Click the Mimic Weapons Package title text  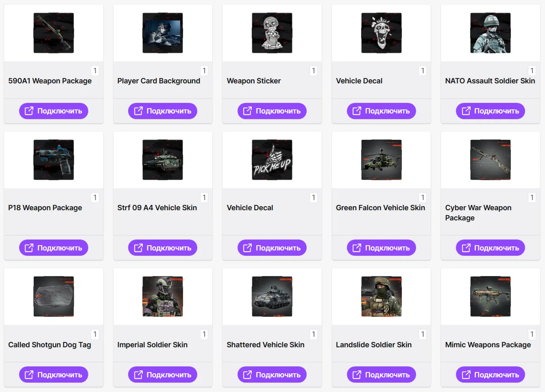[488, 345]
